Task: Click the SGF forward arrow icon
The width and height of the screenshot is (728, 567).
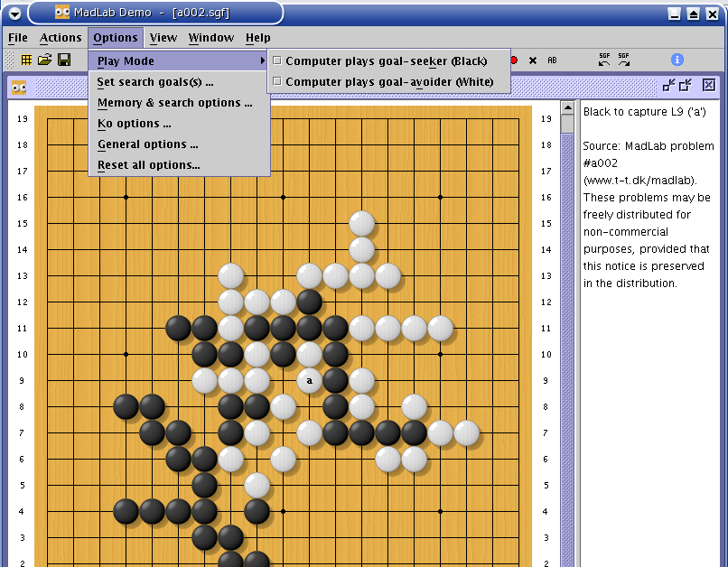Action: click(x=624, y=60)
